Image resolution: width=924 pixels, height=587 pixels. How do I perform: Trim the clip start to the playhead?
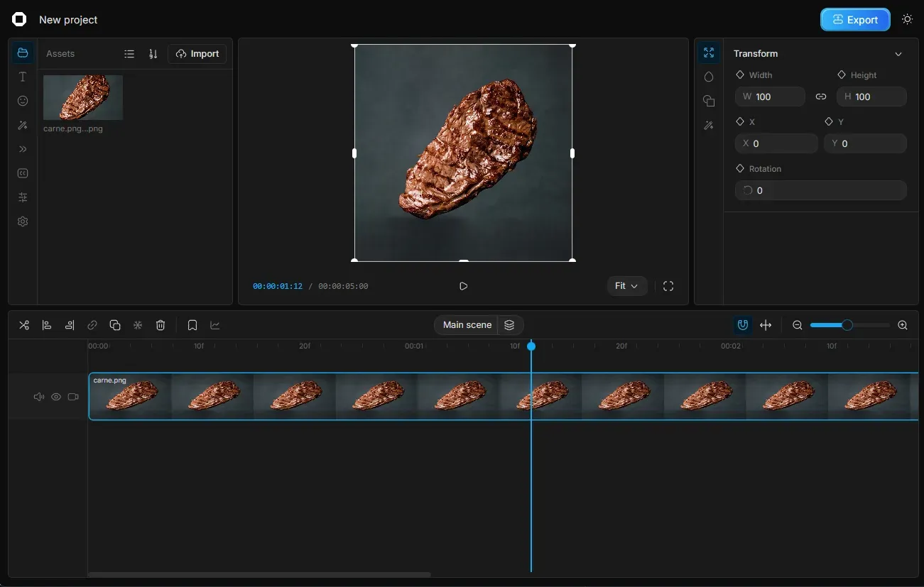point(47,325)
